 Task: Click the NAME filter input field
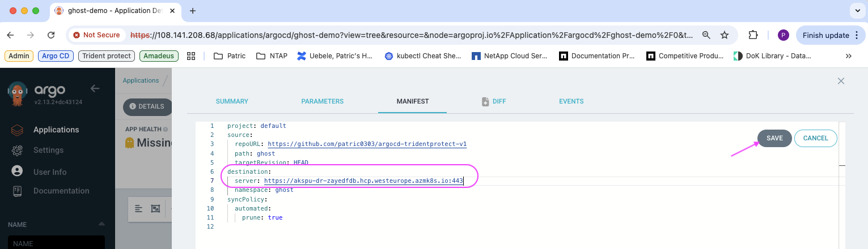[x=56, y=242]
